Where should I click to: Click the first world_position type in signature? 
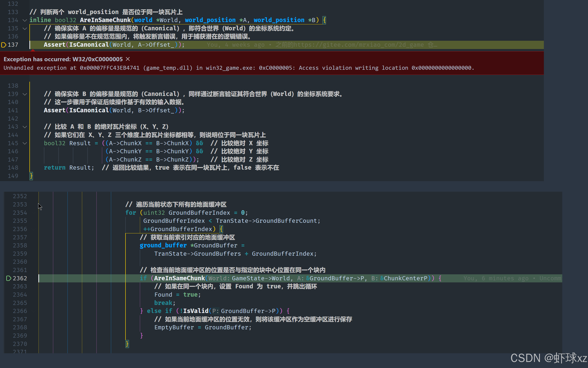210,20
